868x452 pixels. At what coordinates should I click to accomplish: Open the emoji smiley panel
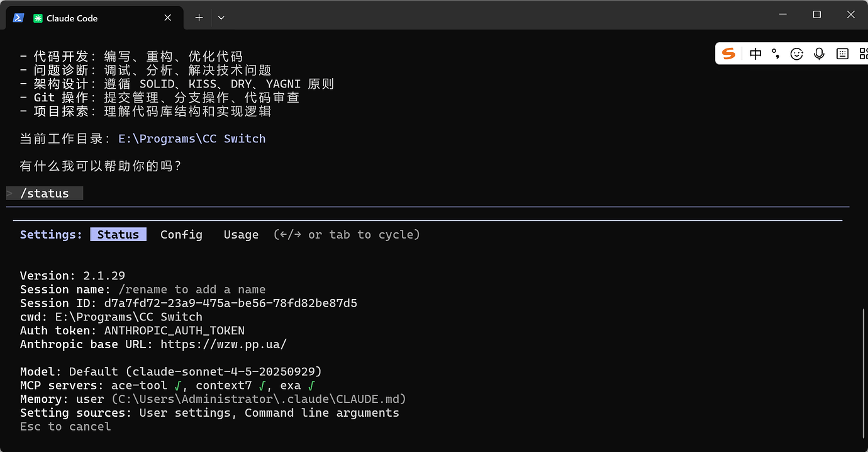[x=797, y=54]
